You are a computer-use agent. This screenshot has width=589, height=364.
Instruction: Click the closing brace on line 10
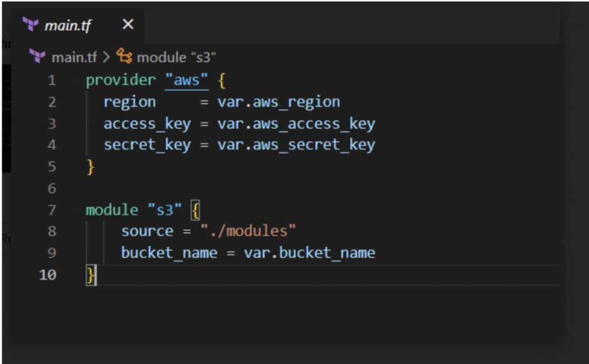coord(90,275)
